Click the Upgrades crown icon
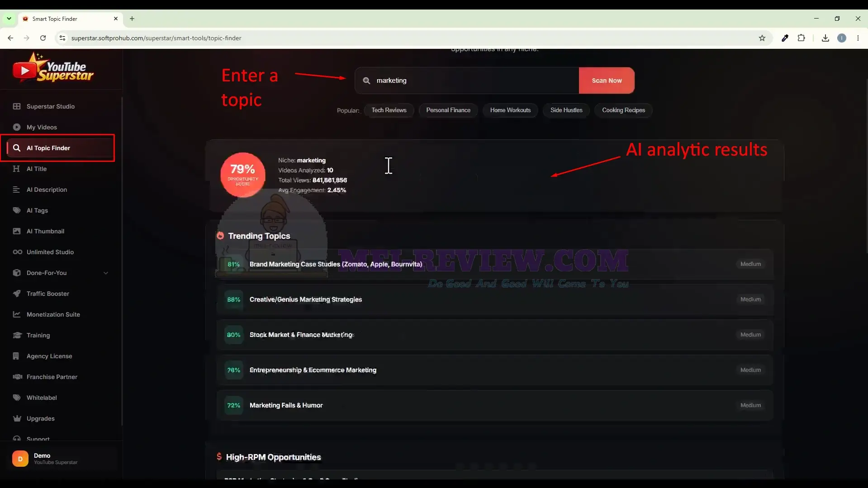The width and height of the screenshot is (868, 488). point(17,418)
